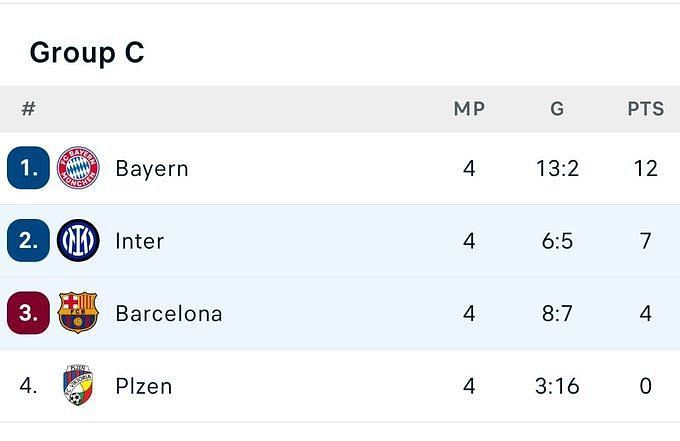Click the # rank column header
Viewport: 680px width, 441px height.
(28, 108)
